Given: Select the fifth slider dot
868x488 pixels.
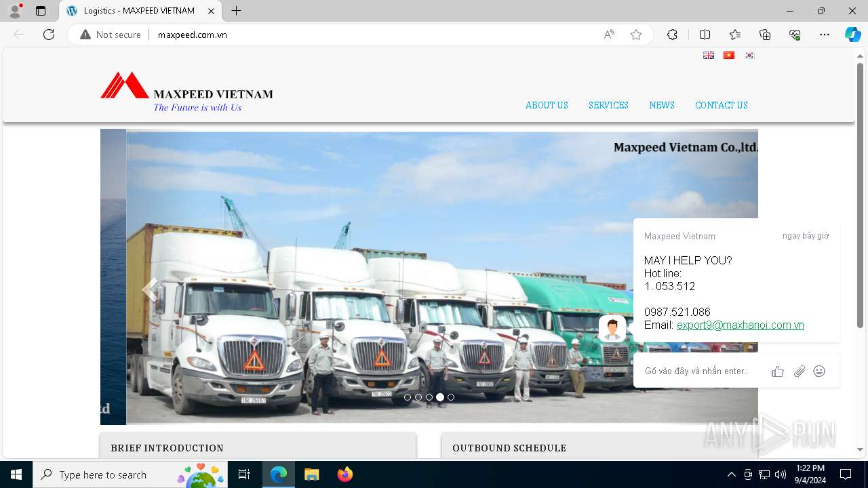Looking at the screenshot, I should pyautogui.click(x=451, y=397).
